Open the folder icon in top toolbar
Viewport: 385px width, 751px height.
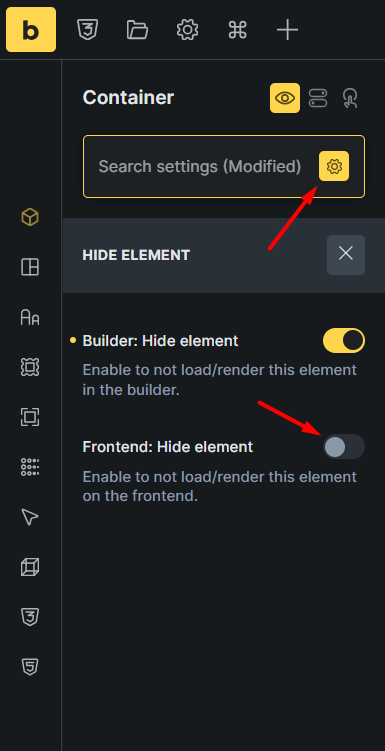coord(137,30)
